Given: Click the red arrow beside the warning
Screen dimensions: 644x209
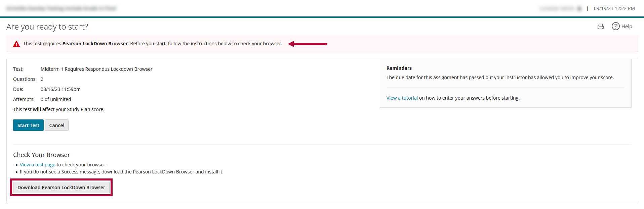Looking at the screenshot, I should click(308, 44).
